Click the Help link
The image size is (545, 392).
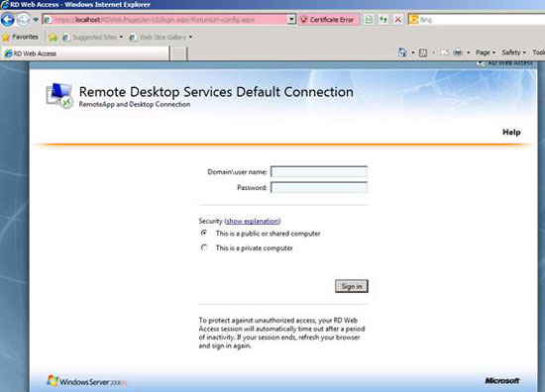[511, 132]
